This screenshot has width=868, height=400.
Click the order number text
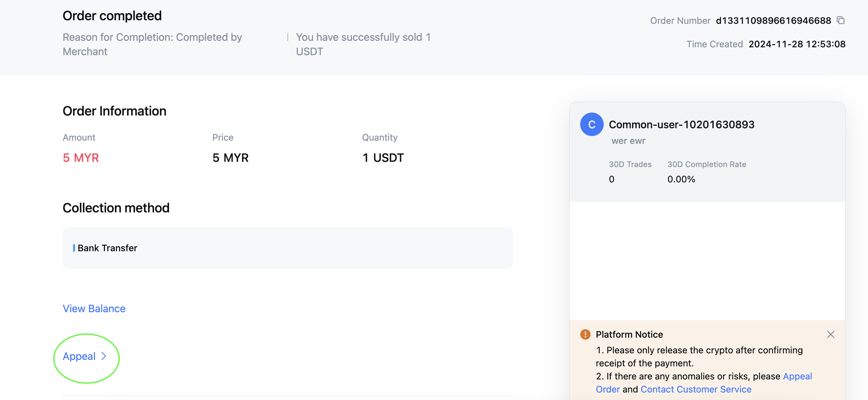pos(773,21)
